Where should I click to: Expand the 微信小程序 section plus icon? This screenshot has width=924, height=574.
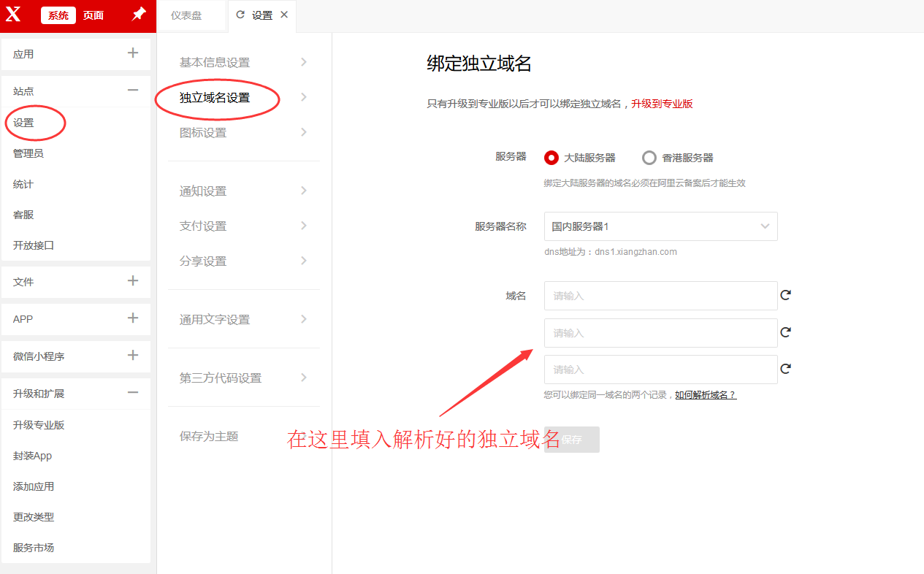[133, 355]
